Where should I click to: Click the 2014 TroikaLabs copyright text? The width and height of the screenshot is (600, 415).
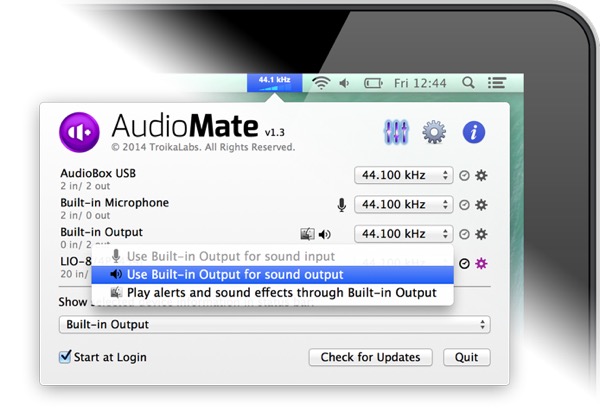coord(203,147)
